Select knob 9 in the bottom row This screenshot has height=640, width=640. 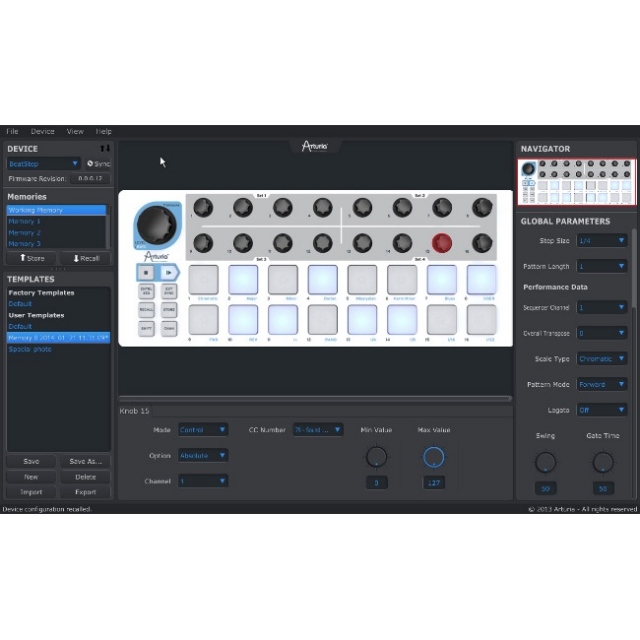(x=203, y=243)
